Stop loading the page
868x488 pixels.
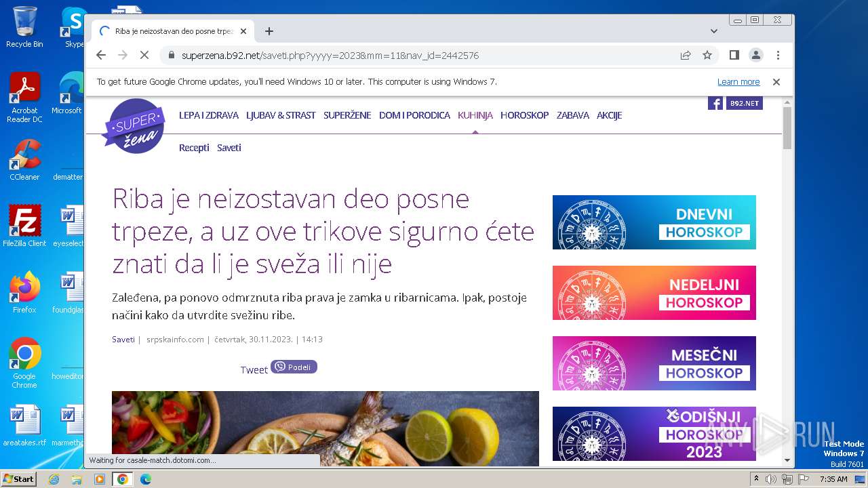click(x=144, y=55)
